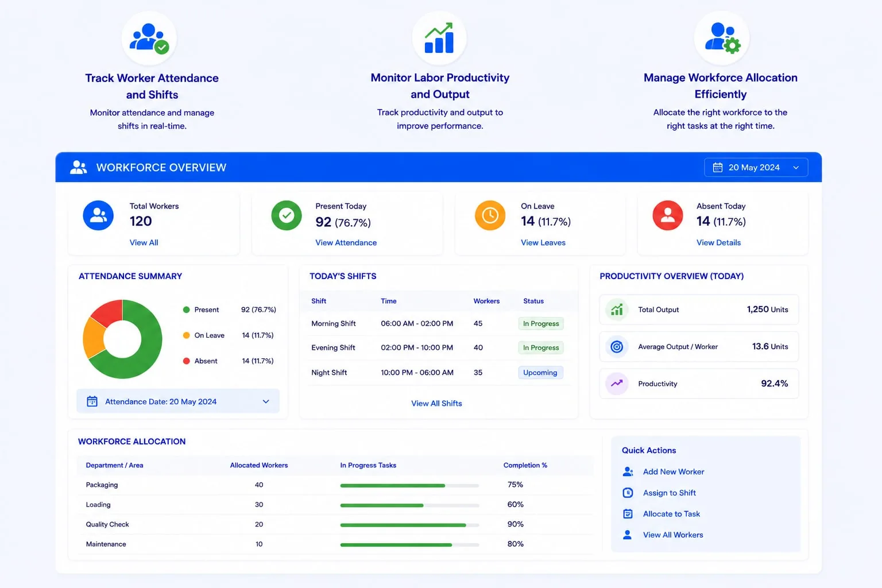Click the Maintenance completion progress bar
882x588 pixels.
point(409,545)
